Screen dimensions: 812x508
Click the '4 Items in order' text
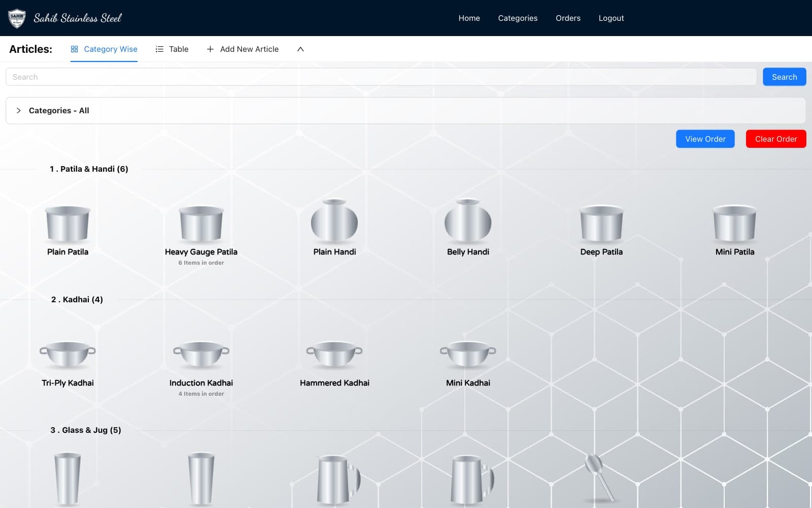tap(201, 394)
